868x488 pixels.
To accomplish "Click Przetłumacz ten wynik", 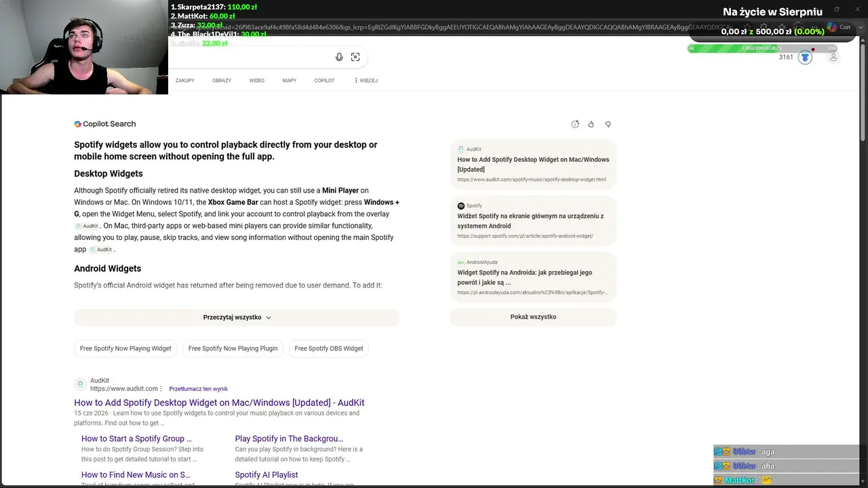I will point(199,389).
